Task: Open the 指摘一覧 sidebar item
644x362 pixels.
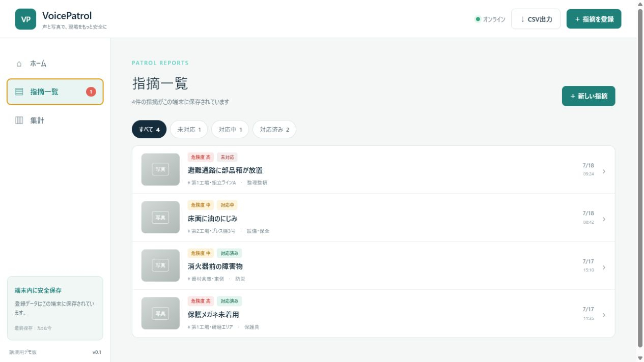Action: [55, 92]
